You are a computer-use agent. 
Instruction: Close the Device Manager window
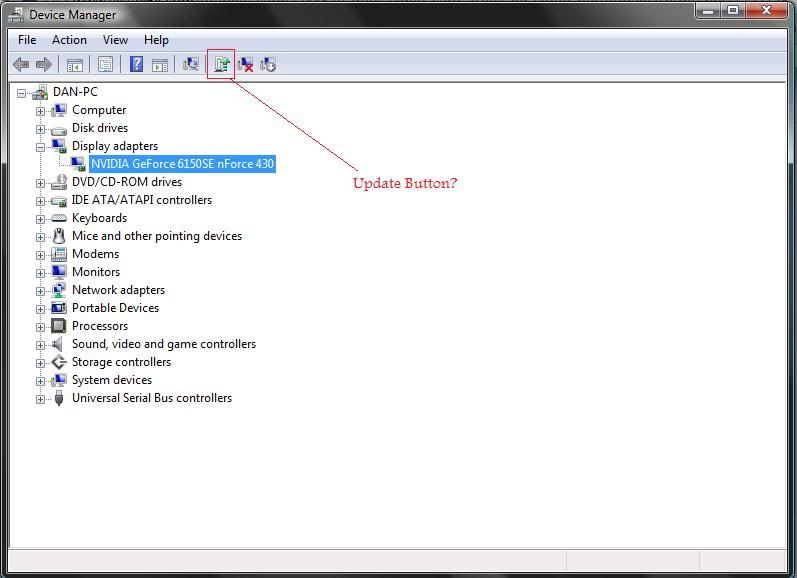coord(767,10)
